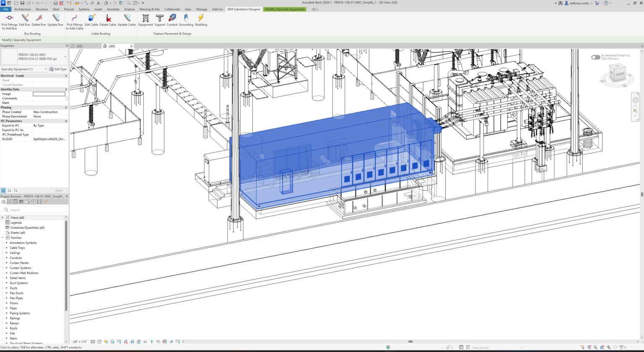Viewport: 644px width, 352px height.
Task: Open the Specialty Equipment filter dropdown
Action: (46, 69)
